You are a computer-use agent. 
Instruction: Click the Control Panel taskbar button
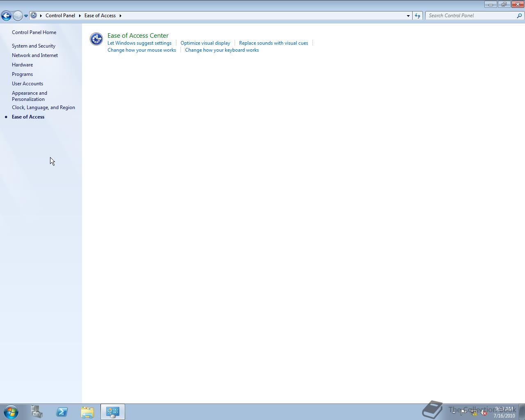coord(113,412)
